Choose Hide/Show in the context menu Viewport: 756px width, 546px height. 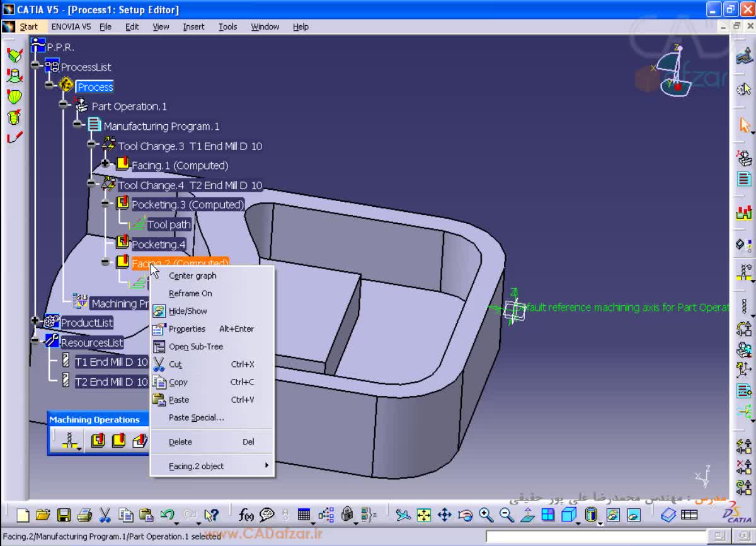click(187, 311)
